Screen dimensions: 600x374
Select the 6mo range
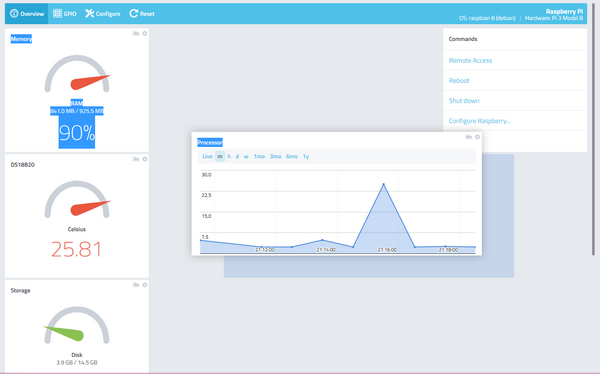pyautogui.click(x=292, y=156)
